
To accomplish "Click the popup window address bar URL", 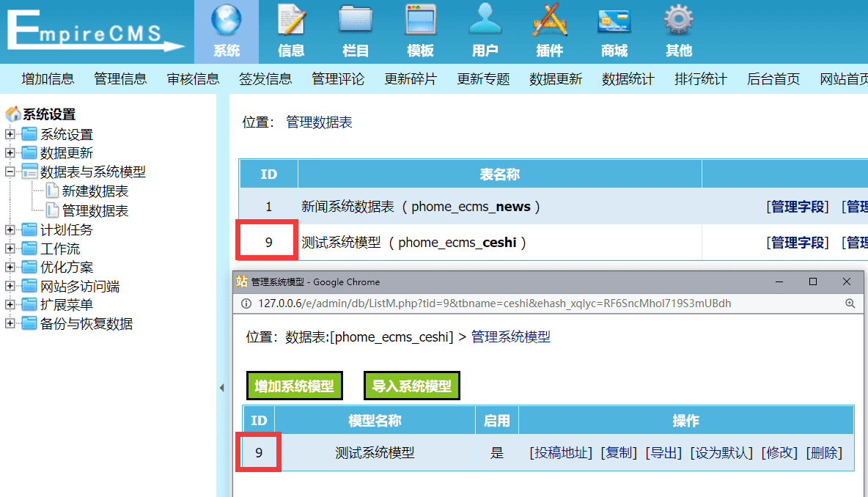I will pos(494,303).
